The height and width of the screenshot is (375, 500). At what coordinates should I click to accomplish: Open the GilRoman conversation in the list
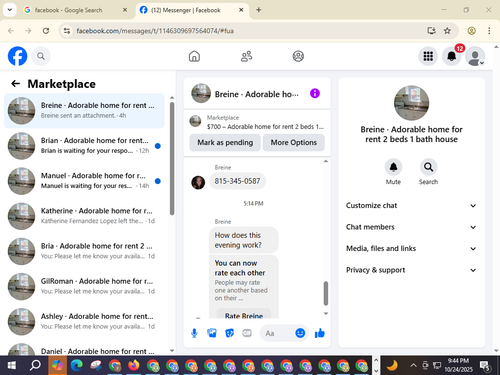[84, 286]
